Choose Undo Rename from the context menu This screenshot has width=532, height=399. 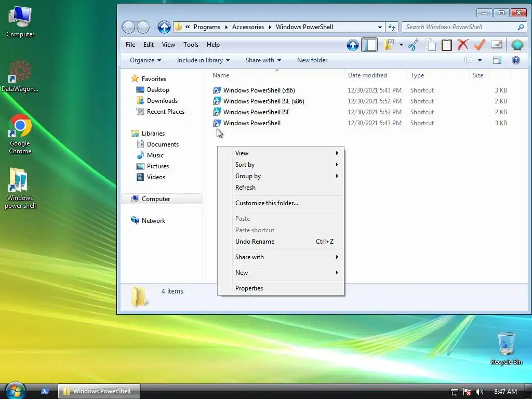pyautogui.click(x=281, y=242)
